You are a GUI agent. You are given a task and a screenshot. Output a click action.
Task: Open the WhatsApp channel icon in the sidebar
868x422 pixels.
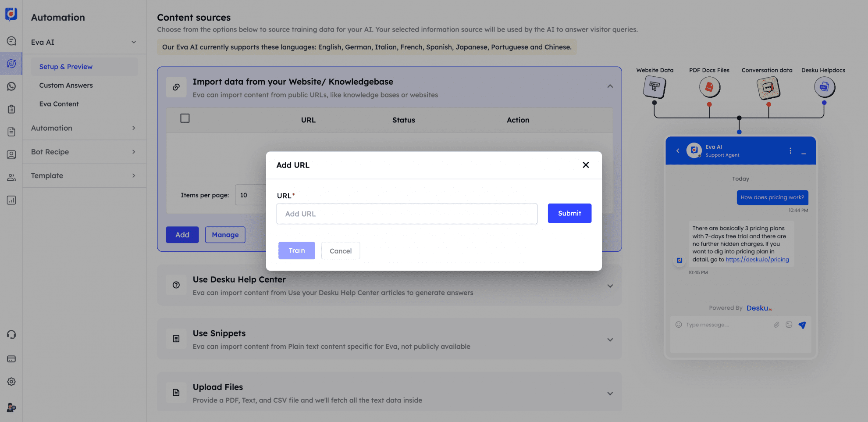point(11,86)
